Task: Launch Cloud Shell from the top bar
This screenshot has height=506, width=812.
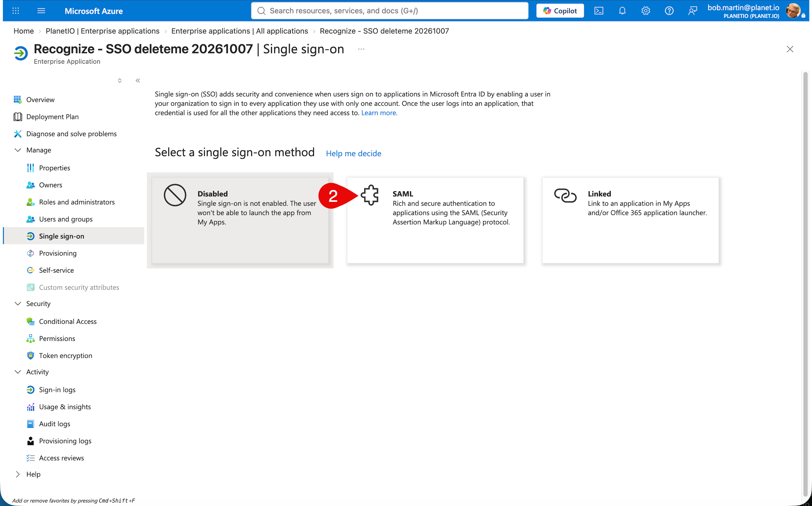Action: 599,11
